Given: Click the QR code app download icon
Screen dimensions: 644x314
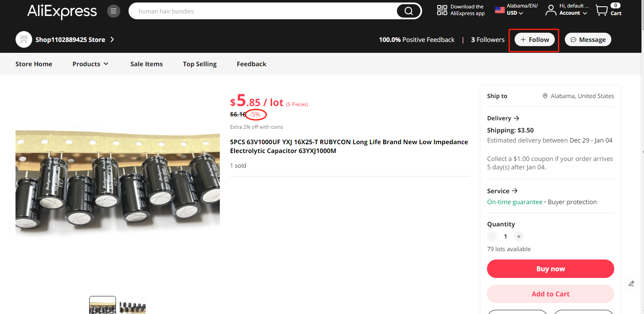Looking at the screenshot, I should click(442, 10).
